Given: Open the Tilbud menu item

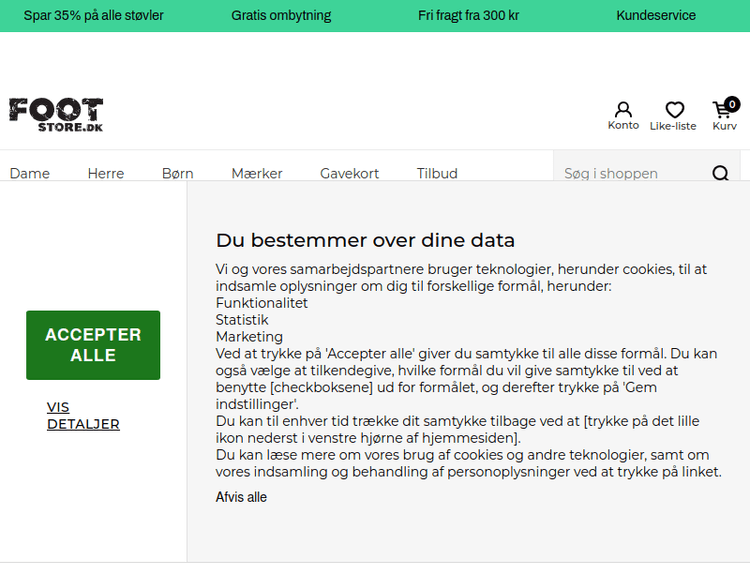Looking at the screenshot, I should click(x=437, y=174).
